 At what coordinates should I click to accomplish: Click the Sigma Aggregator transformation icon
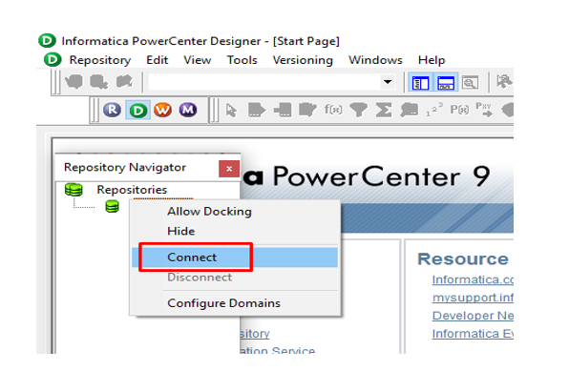[384, 110]
